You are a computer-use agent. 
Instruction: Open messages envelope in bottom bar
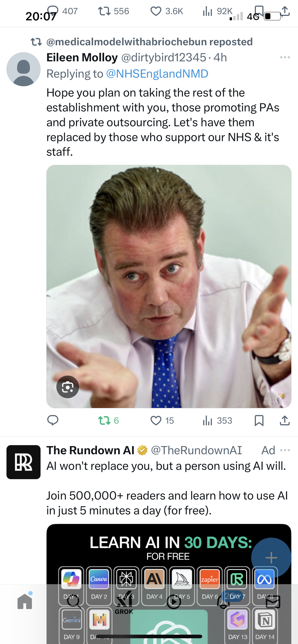tap(273, 602)
